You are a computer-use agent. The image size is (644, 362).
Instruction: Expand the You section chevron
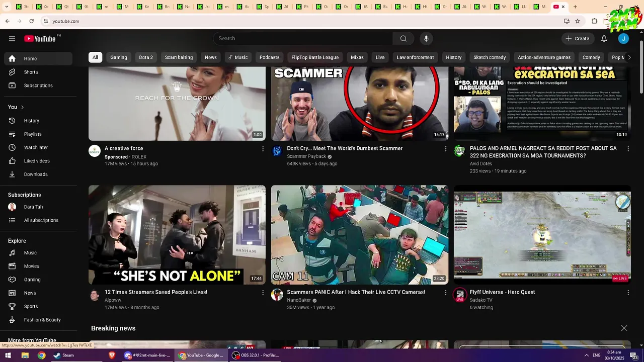pyautogui.click(x=22, y=107)
